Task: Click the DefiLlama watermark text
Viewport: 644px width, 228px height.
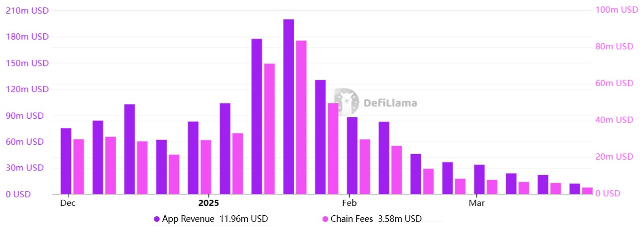Action: pyautogui.click(x=390, y=102)
